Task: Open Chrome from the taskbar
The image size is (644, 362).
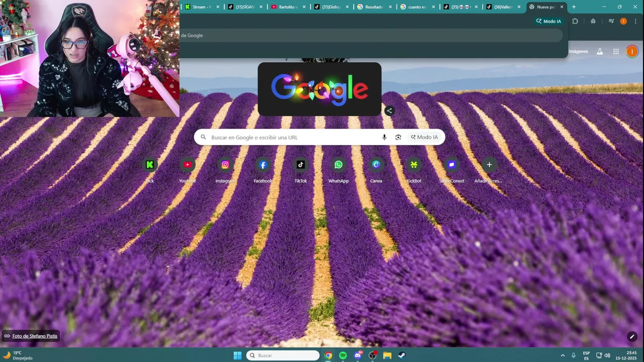Action: point(328,355)
